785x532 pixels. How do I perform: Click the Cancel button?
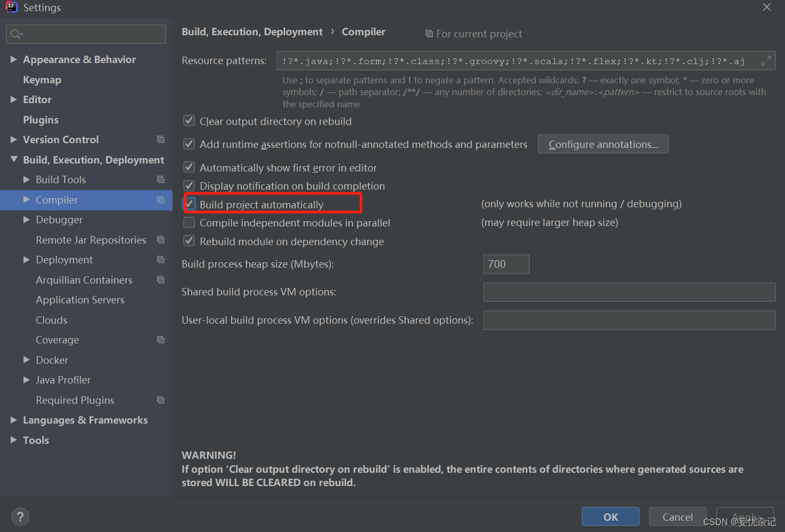(x=678, y=517)
